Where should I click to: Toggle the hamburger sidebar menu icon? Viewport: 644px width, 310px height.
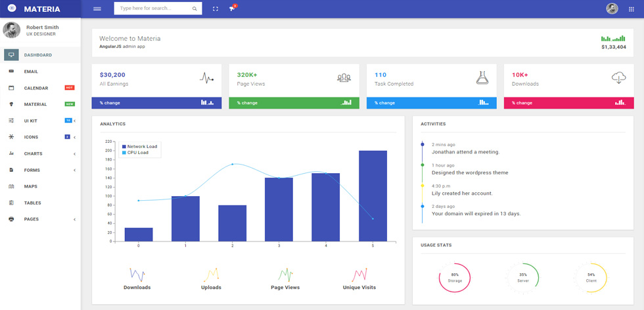pyautogui.click(x=97, y=9)
